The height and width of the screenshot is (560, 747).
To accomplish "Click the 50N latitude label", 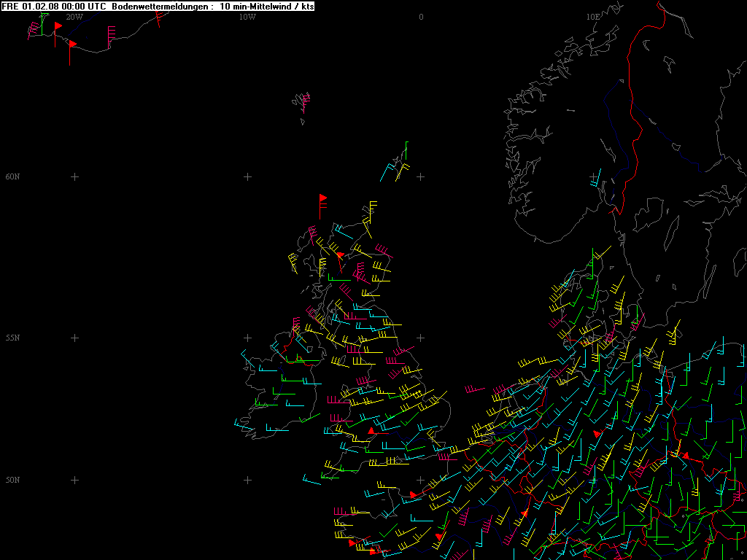I will [12, 480].
